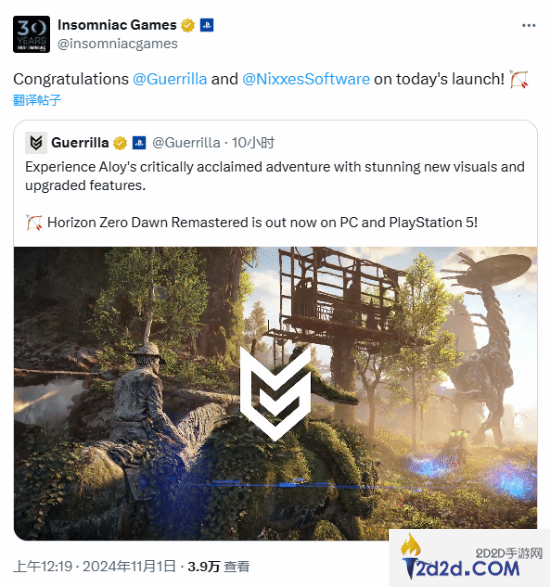View the 3.9万 查看 view count
The width and height of the screenshot is (550, 587).
(x=219, y=566)
